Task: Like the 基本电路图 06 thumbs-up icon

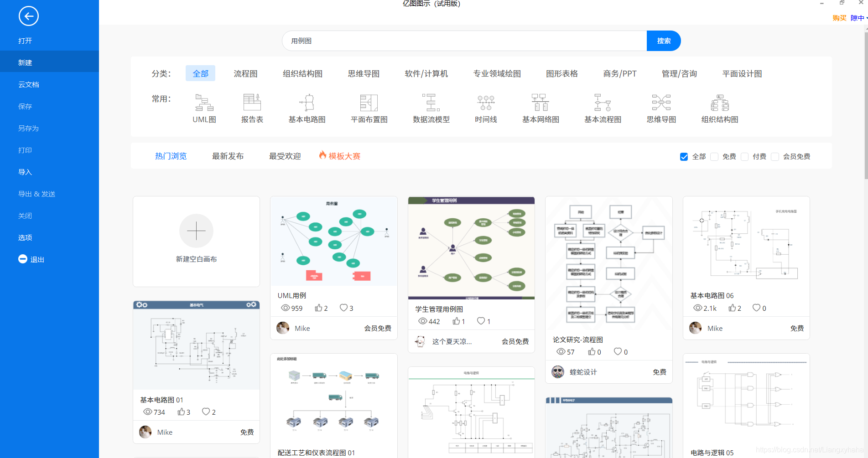Action: click(x=732, y=308)
